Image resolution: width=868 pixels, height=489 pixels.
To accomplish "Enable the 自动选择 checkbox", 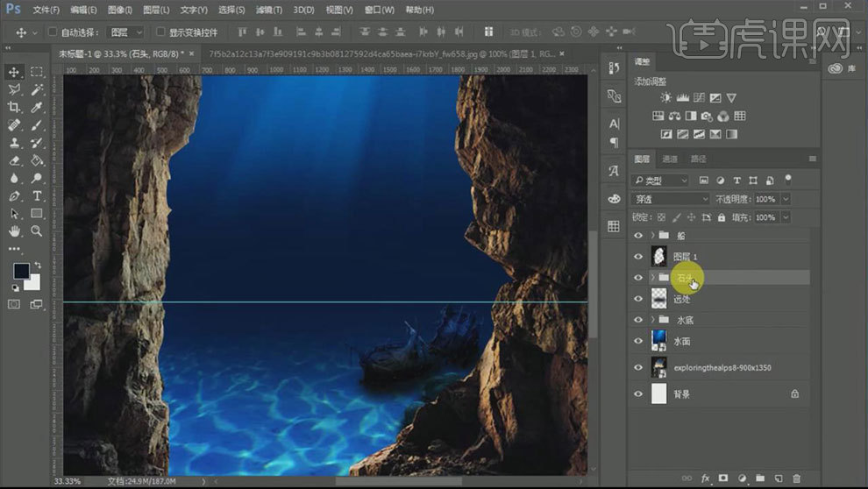I will (53, 32).
